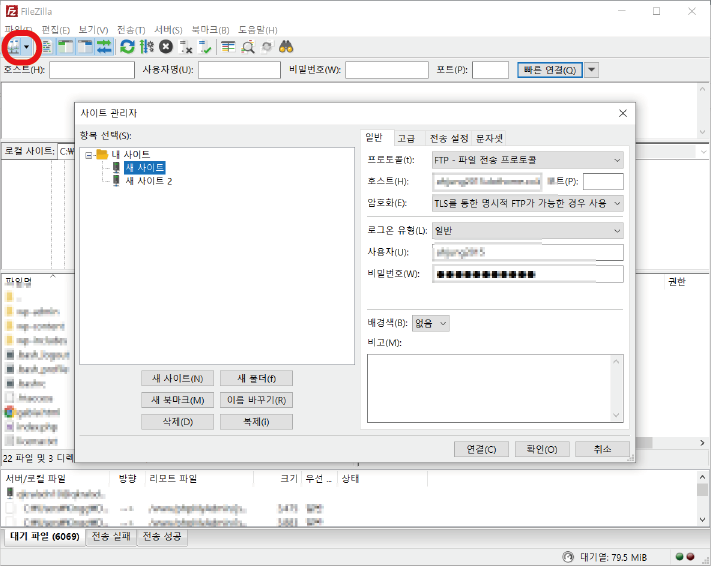This screenshot has width=711, height=566.
Task: Click the 이름 바꾸기(R) button
Action: (x=256, y=400)
